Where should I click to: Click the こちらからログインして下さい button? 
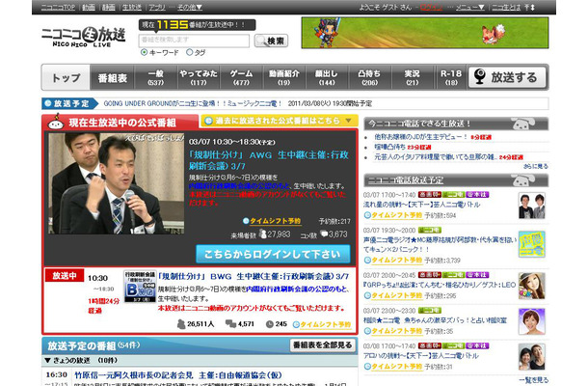(x=273, y=254)
